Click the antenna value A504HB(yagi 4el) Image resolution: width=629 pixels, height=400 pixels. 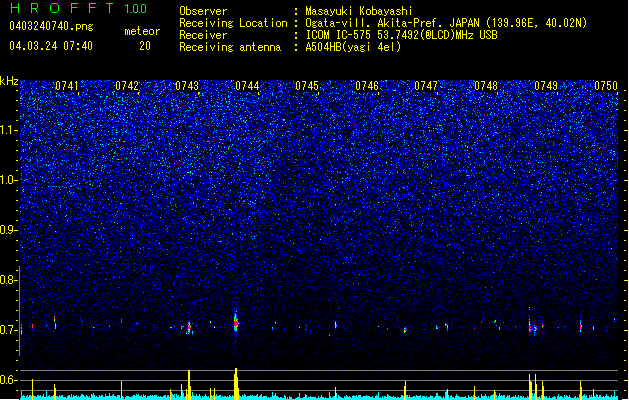click(x=353, y=47)
